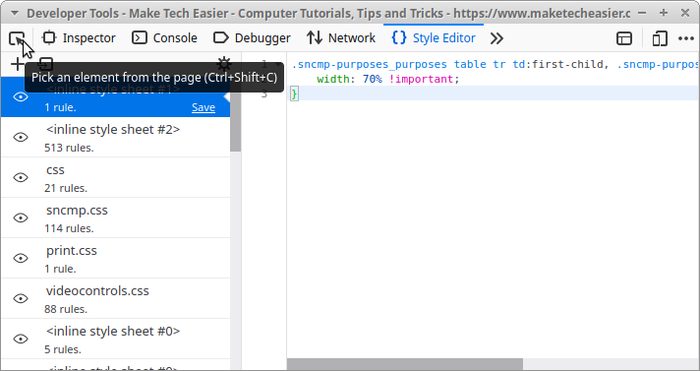Hide the videocontrols.css style sheet

click(x=21, y=298)
